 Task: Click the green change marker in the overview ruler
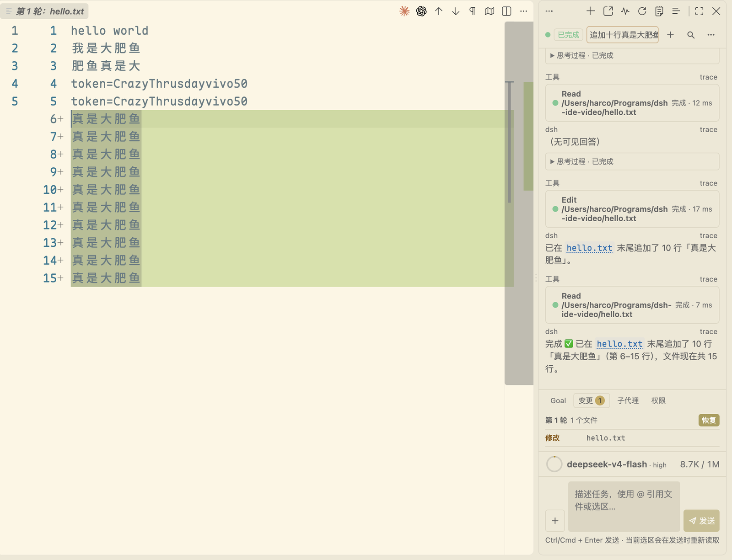click(528, 136)
